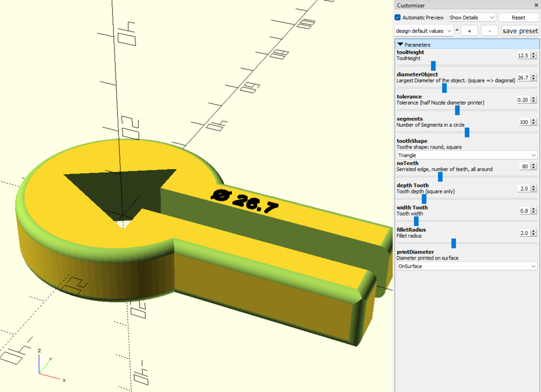Increase toolHeight using the up arrow
Viewport: 541px width, 392px height.
click(534, 53)
